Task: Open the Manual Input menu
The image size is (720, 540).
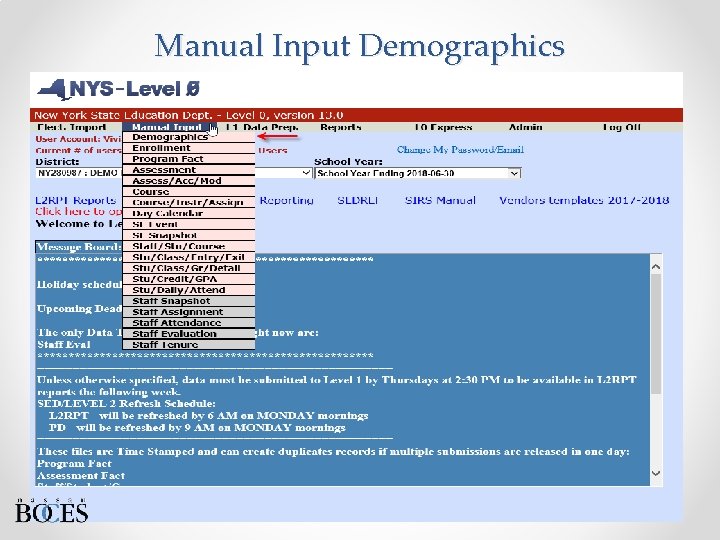Action: click(x=167, y=127)
